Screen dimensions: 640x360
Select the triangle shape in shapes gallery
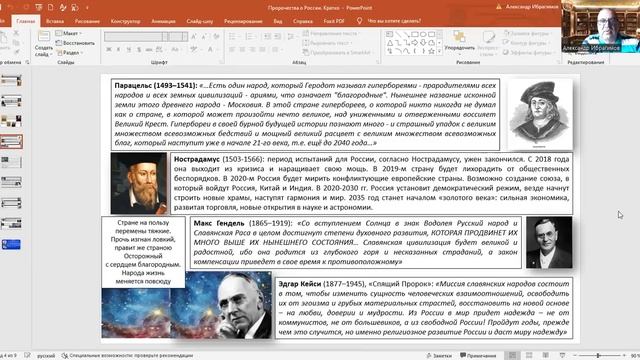coord(390,43)
